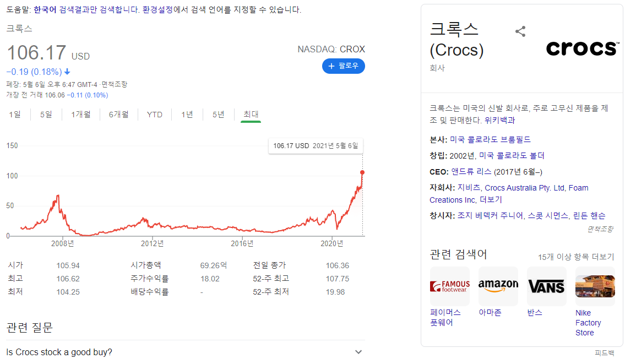Open the Famous Footwear thumbnail
Screen dimensions: 625x364
pyautogui.click(x=450, y=286)
